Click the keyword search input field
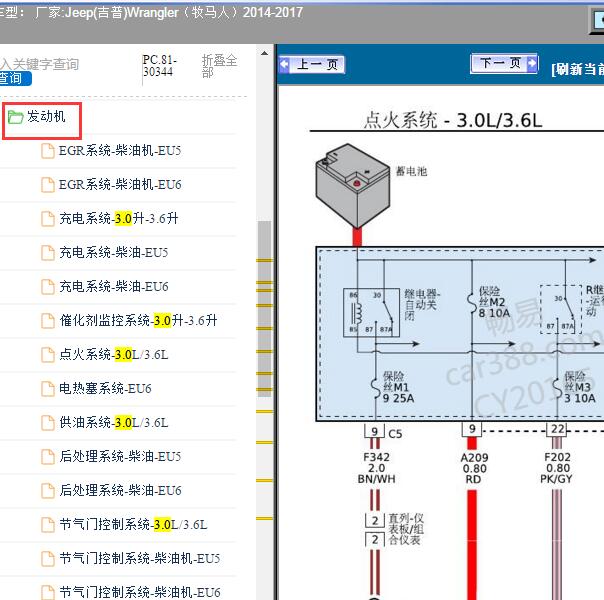 (39, 64)
